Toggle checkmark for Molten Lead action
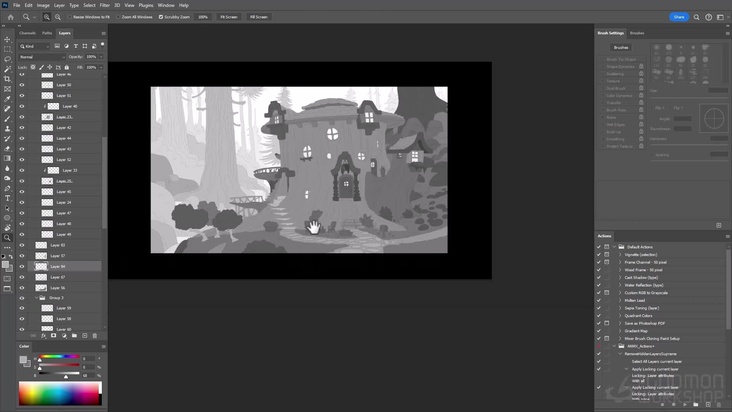Viewport: 732px width, 412px height. pos(599,300)
